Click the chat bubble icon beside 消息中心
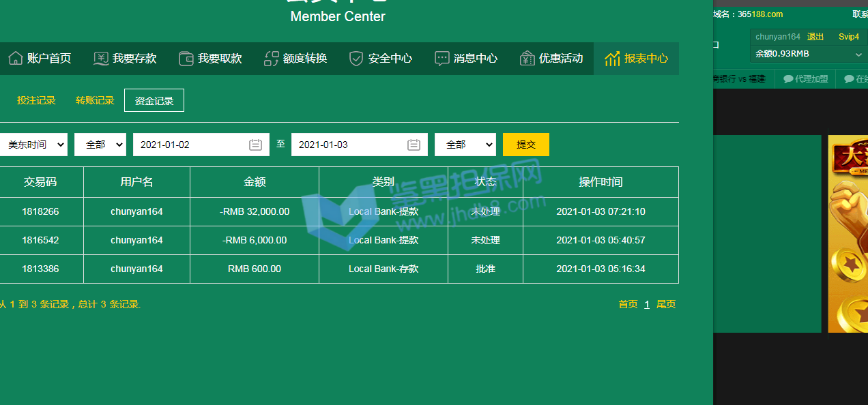This screenshot has width=868, height=405. [442, 59]
